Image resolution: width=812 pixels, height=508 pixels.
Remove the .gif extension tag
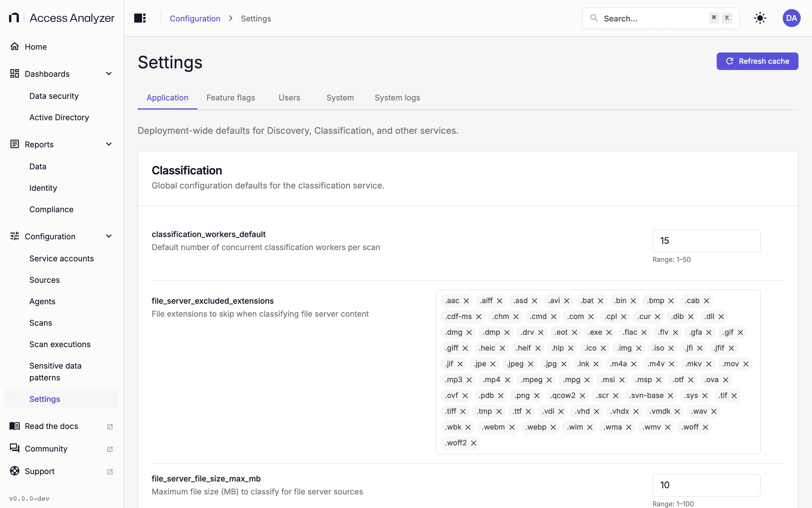tap(741, 332)
